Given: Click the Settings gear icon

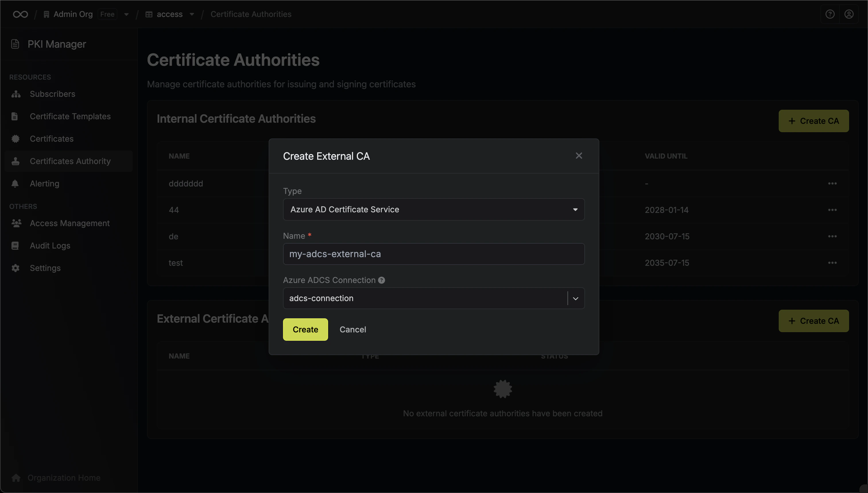Looking at the screenshot, I should (15, 268).
